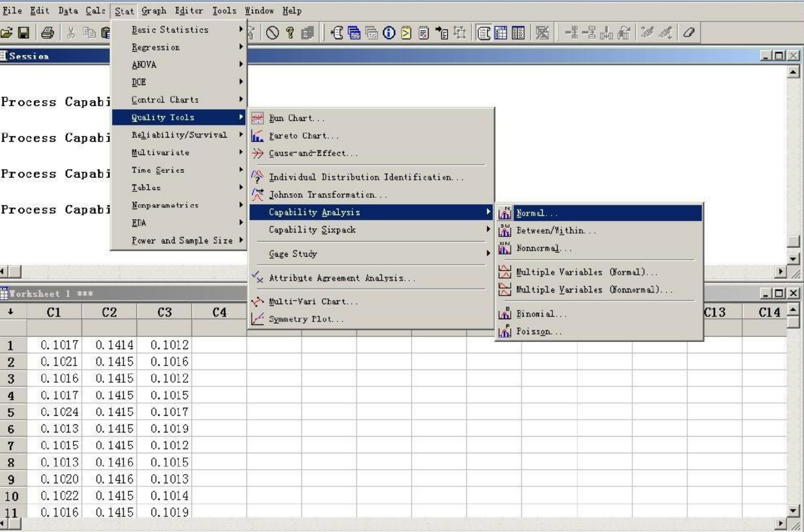Viewport: 804px width, 532px height.
Task: Expand the Control Charts submenu
Action: click(179, 99)
